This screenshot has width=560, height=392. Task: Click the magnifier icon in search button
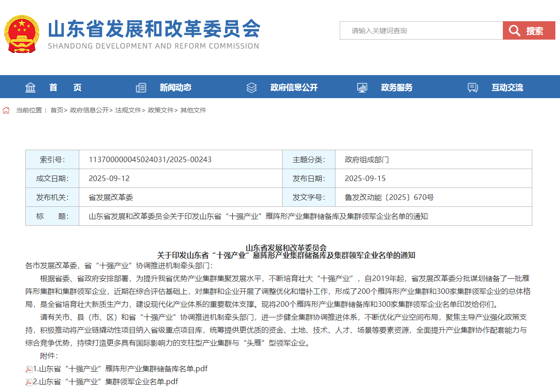tap(516, 31)
